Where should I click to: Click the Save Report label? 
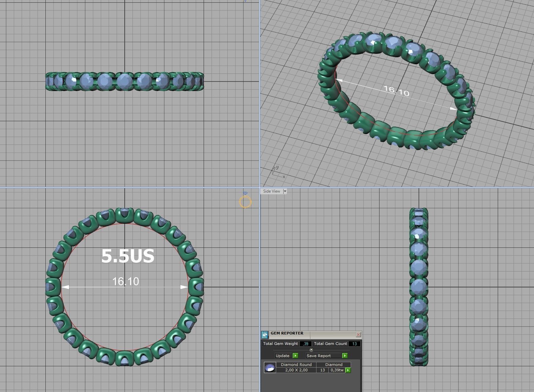pyautogui.click(x=324, y=355)
